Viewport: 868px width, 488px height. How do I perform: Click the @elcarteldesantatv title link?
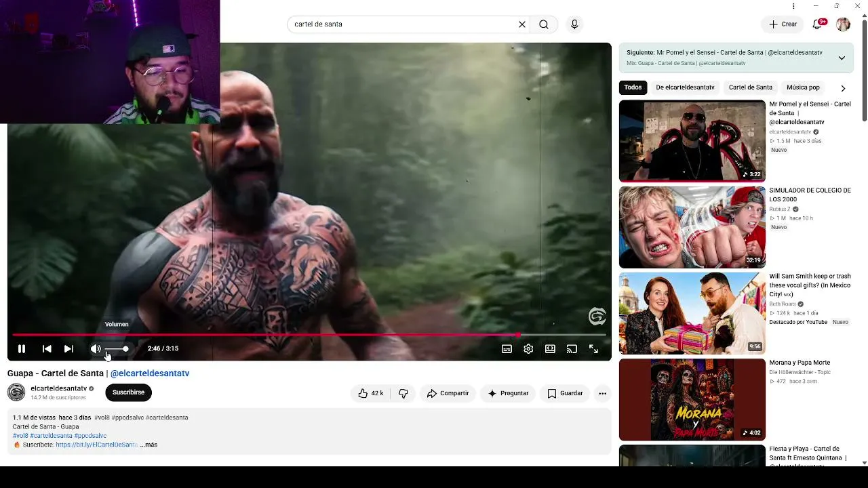click(x=150, y=373)
